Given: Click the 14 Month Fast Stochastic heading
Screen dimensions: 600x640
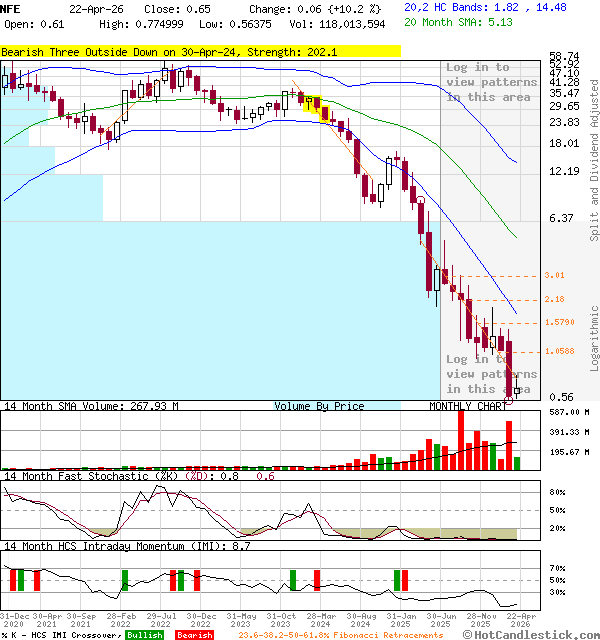Looking at the screenshot, I should [125, 476].
